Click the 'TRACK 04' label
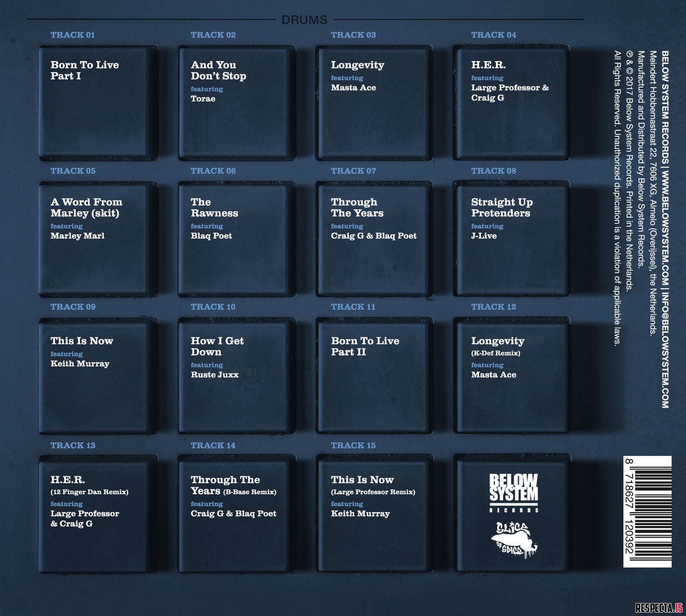686x616 pixels. coord(493,35)
